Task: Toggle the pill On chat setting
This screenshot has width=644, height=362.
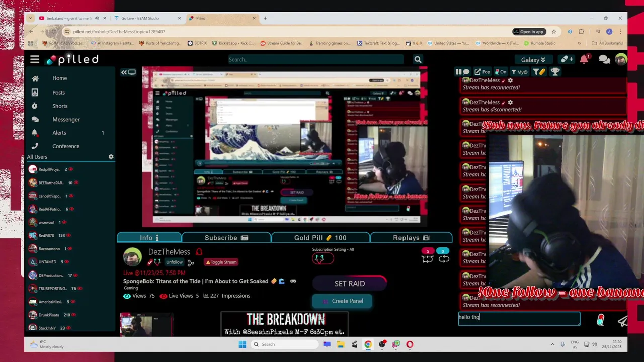Action: coord(501,72)
